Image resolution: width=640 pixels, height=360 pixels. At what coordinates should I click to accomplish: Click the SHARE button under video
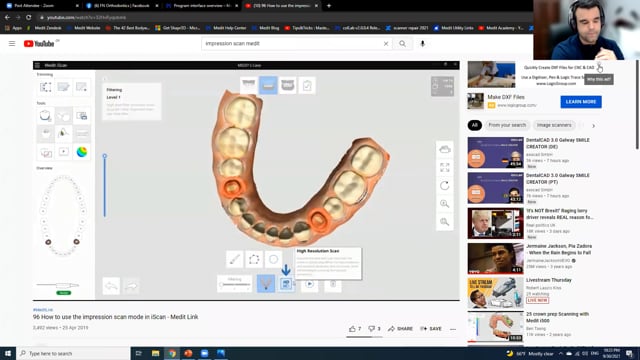click(x=400, y=329)
